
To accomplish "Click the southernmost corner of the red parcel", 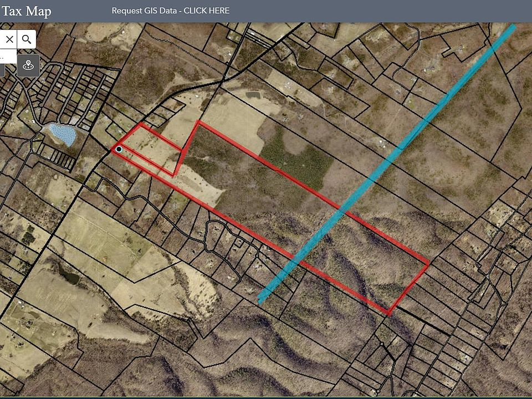I will click(388, 315).
